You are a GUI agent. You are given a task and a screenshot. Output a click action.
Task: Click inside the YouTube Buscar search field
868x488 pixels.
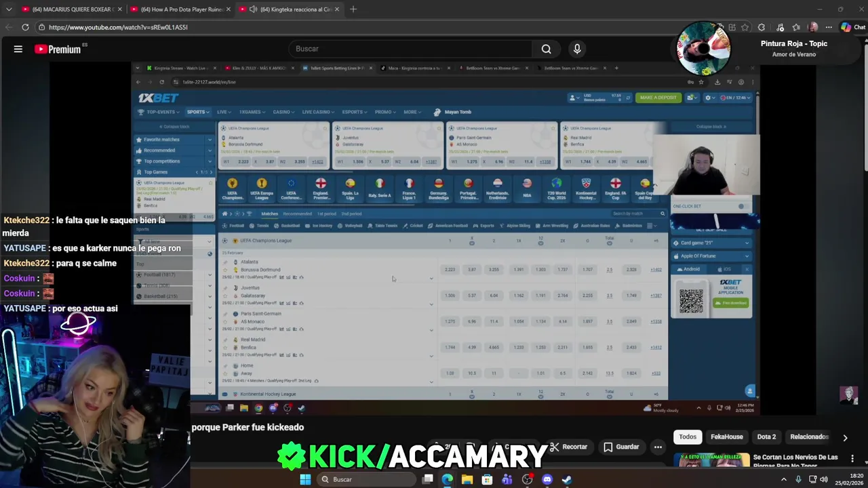410,49
